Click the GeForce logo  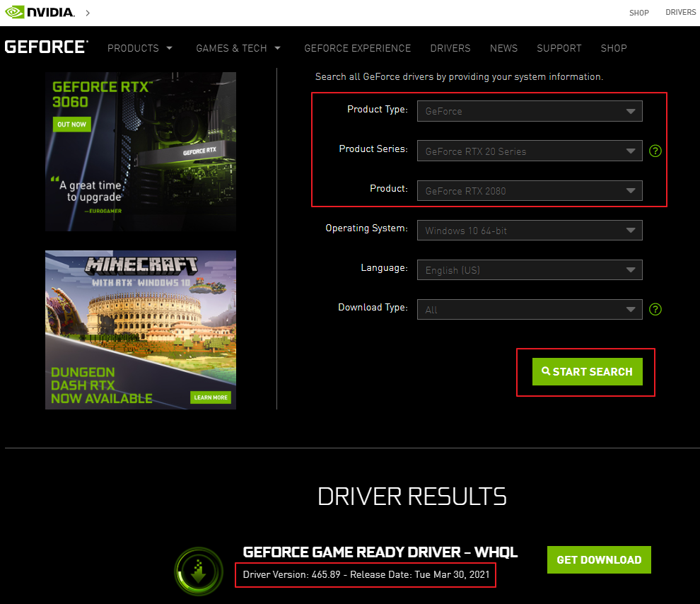coord(47,47)
